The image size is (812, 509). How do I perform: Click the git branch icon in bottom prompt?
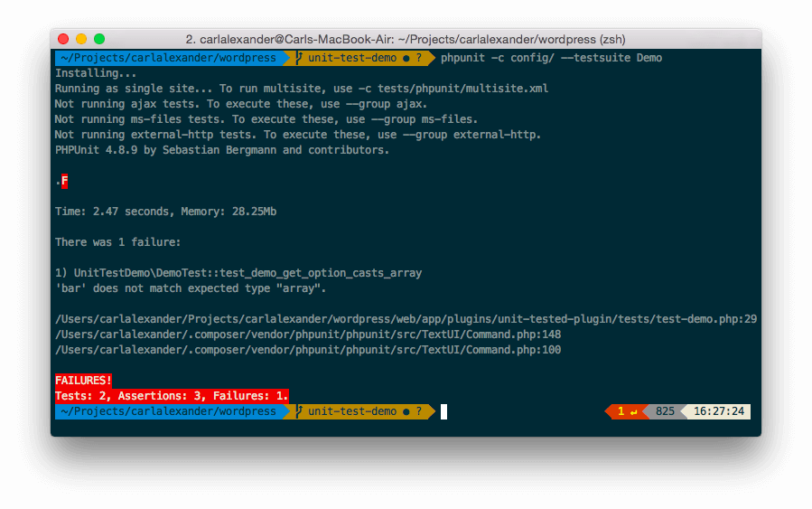[x=299, y=411]
